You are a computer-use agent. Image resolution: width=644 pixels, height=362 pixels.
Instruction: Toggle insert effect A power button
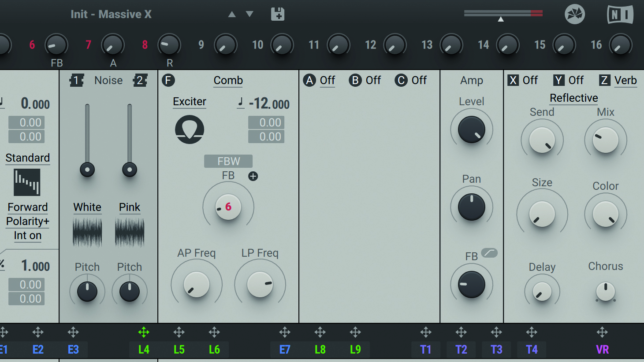[x=309, y=80]
